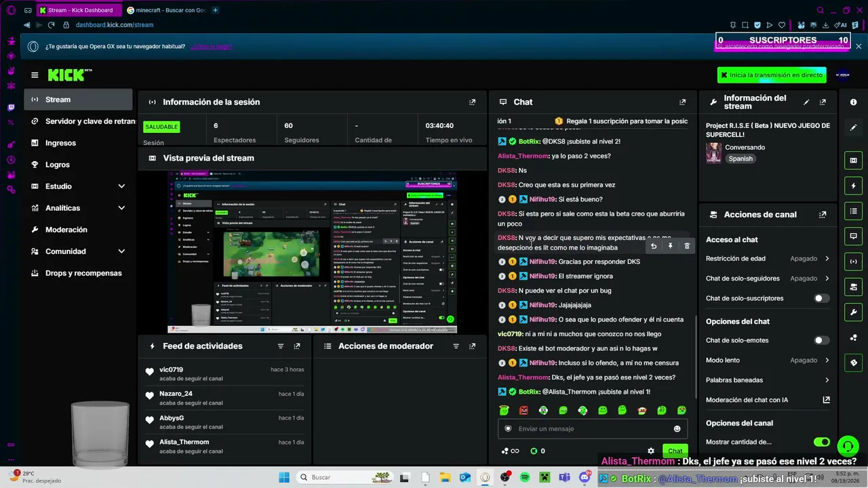
Task: Toggle the lightning activity feed icon in right rail
Action: click(854, 186)
